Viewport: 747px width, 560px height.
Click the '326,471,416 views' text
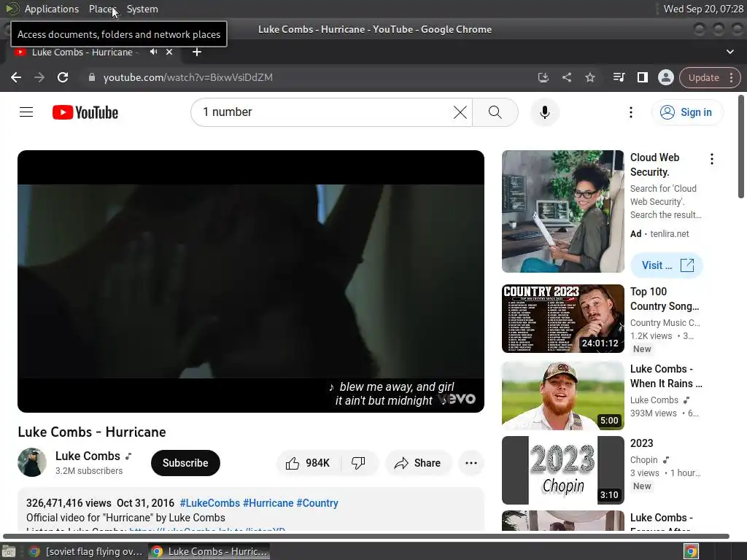click(x=69, y=503)
